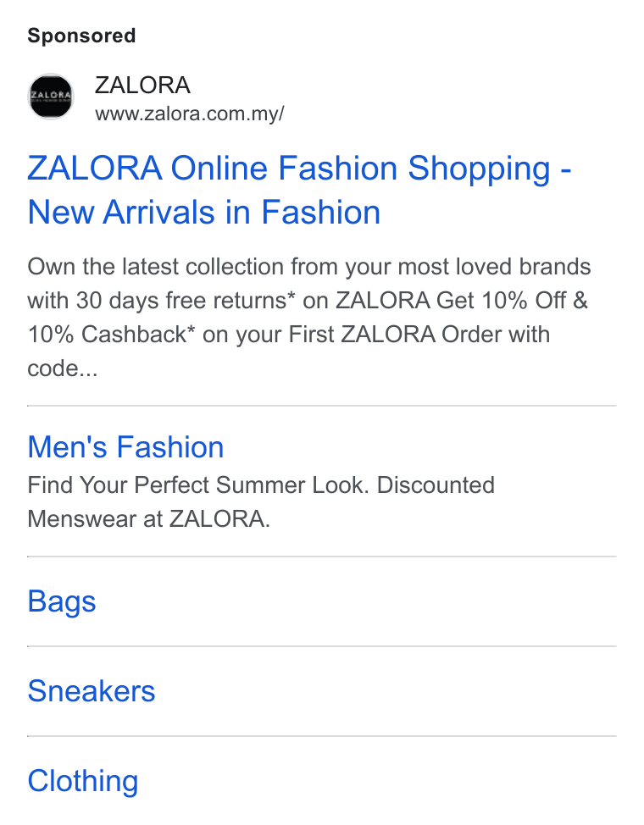The width and height of the screenshot is (644, 825).
Task: Go to the Bags sitelink
Action: coord(62,601)
